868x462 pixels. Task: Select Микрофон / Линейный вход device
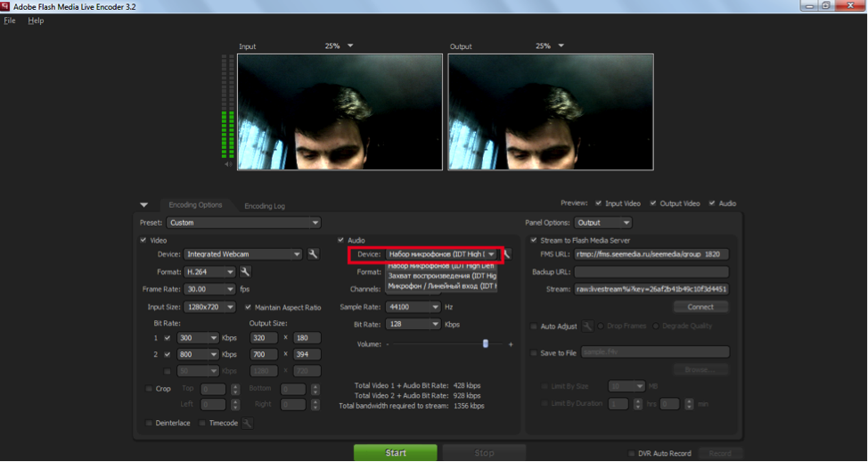click(x=441, y=285)
